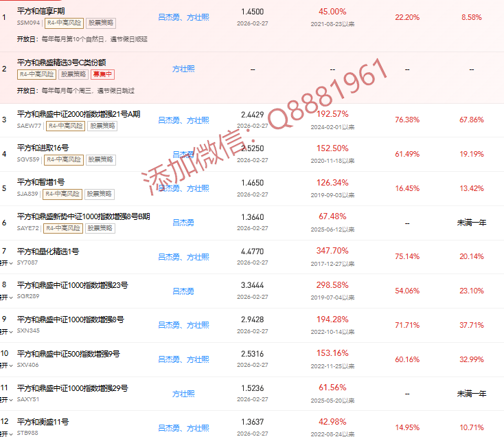Open fund 平方和鼎盛新势中证1000指数增强8号B期
The width and height of the screenshot is (504, 437).
coord(83,216)
